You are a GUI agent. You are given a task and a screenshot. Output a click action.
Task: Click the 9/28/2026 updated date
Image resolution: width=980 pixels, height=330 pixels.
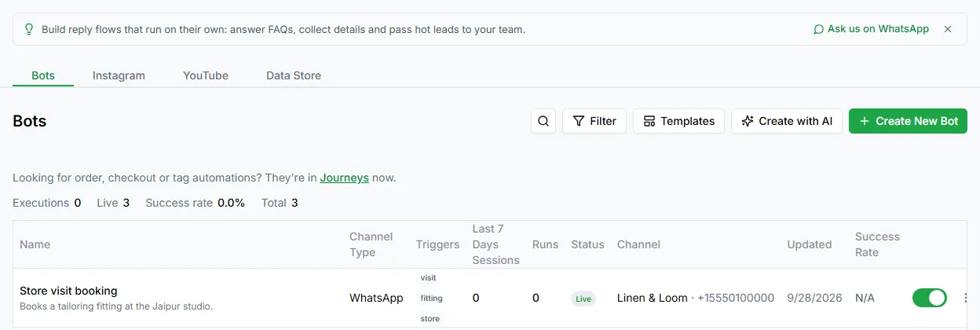814,298
